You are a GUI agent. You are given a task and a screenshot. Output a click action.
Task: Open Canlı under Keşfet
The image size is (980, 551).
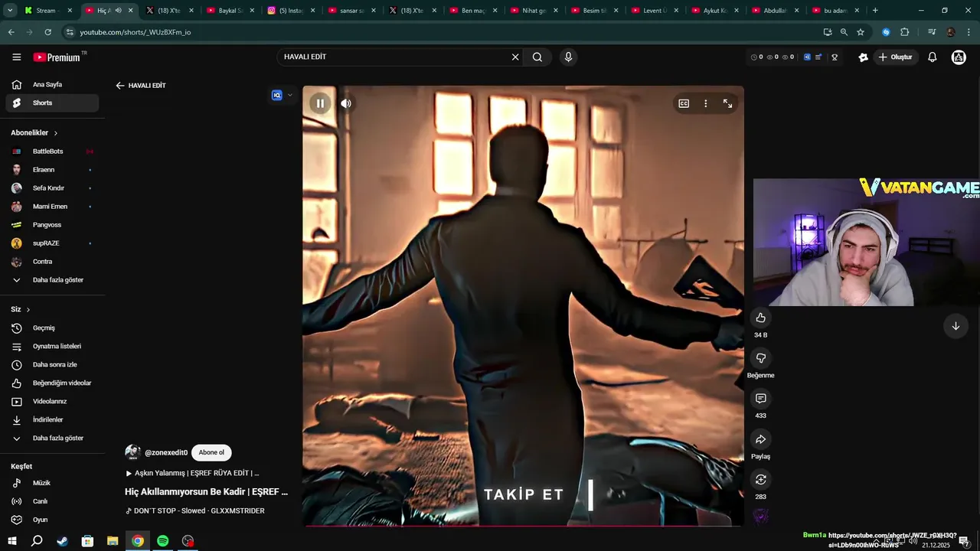click(52, 501)
